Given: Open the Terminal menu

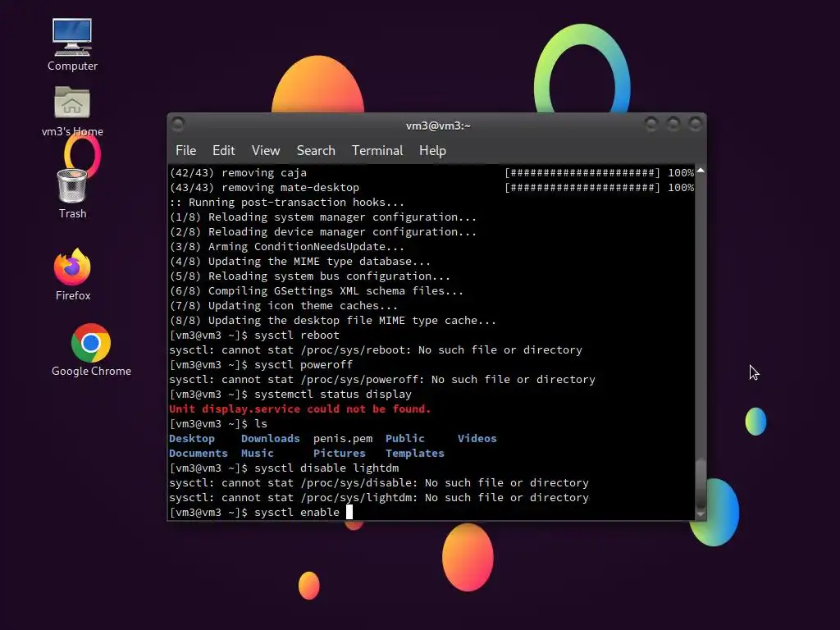Looking at the screenshot, I should click(x=377, y=151).
